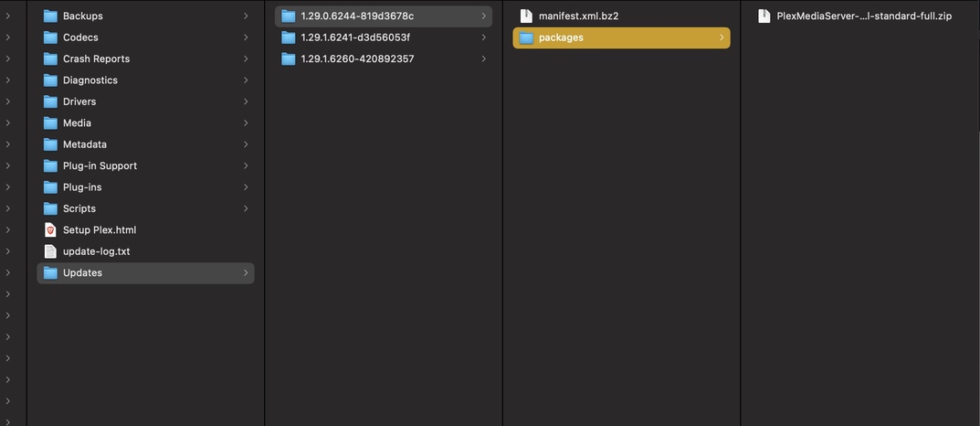Select the Updates folder row
Screen dimensions: 980x426
coord(82,273)
